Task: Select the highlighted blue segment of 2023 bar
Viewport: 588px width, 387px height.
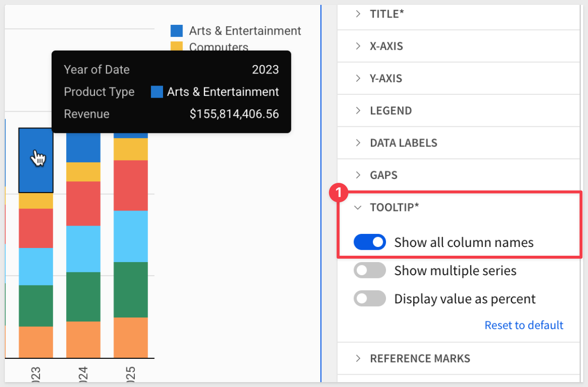Action: coord(36,160)
